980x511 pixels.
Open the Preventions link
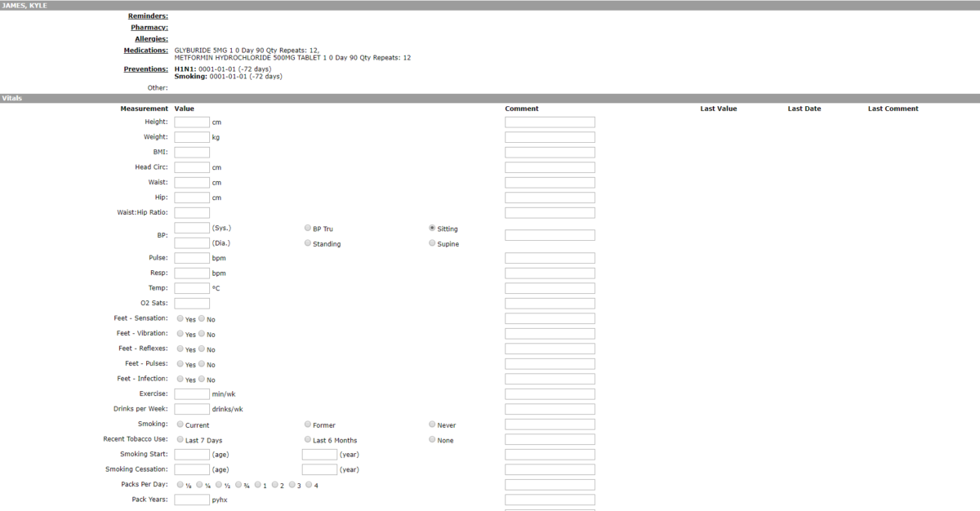pos(146,69)
